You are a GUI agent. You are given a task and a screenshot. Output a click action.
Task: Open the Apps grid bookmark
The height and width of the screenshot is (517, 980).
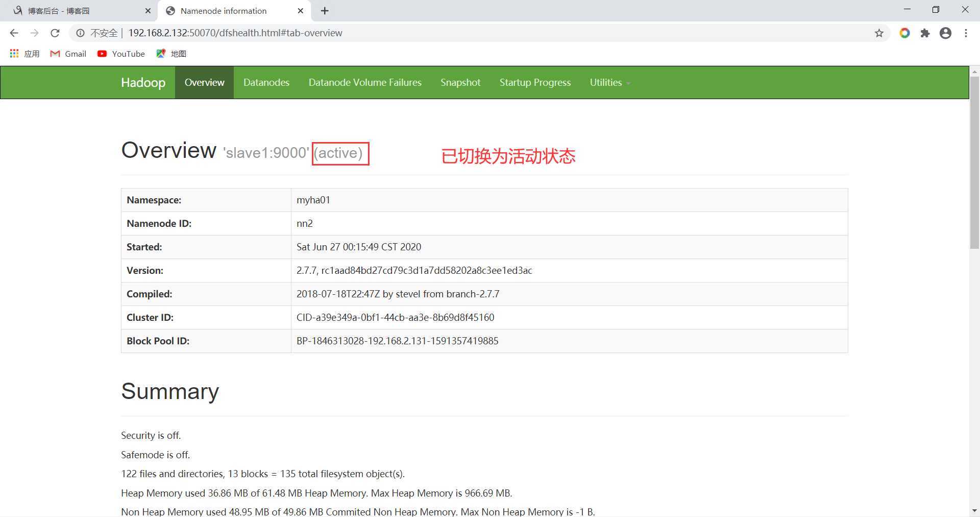click(24, 54)
